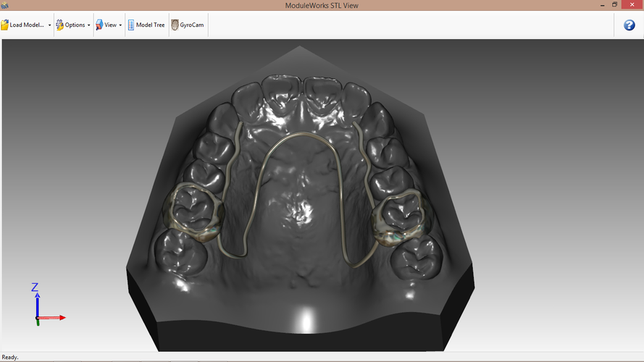644x362 pixels.
Task: Expand the Options dropdown arrow
Action: coord(88,25)
